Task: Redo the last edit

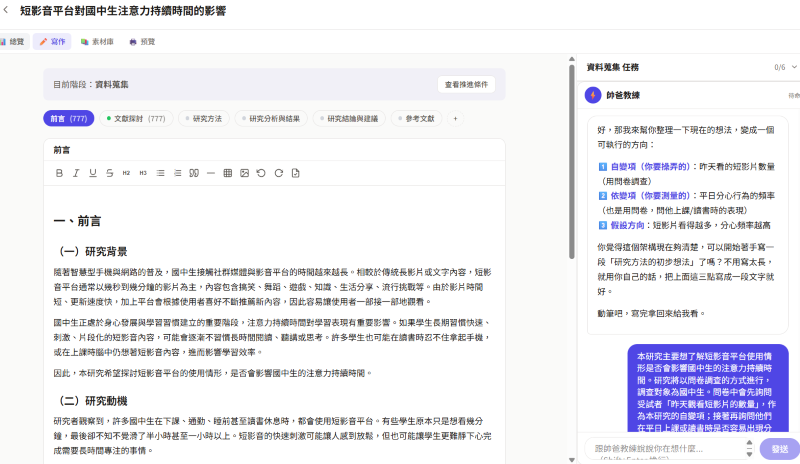Action: (279, 173)
